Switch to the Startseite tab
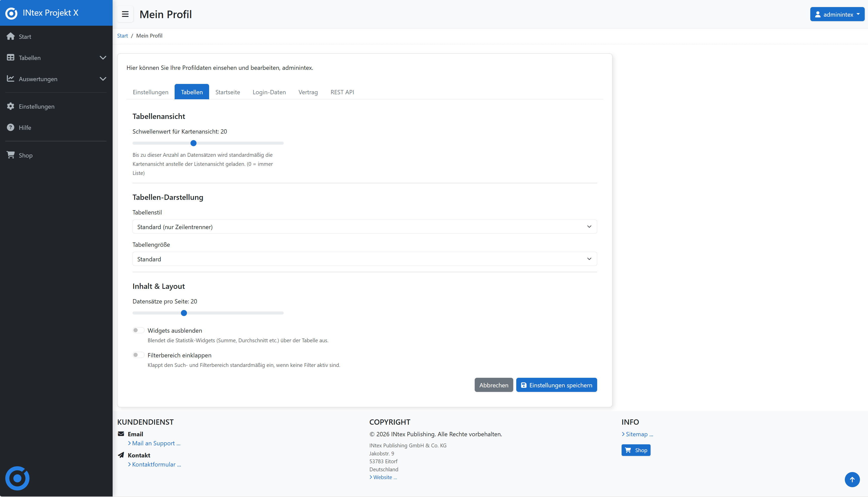This screenshot has height=497, width=868. pos(228,92)
